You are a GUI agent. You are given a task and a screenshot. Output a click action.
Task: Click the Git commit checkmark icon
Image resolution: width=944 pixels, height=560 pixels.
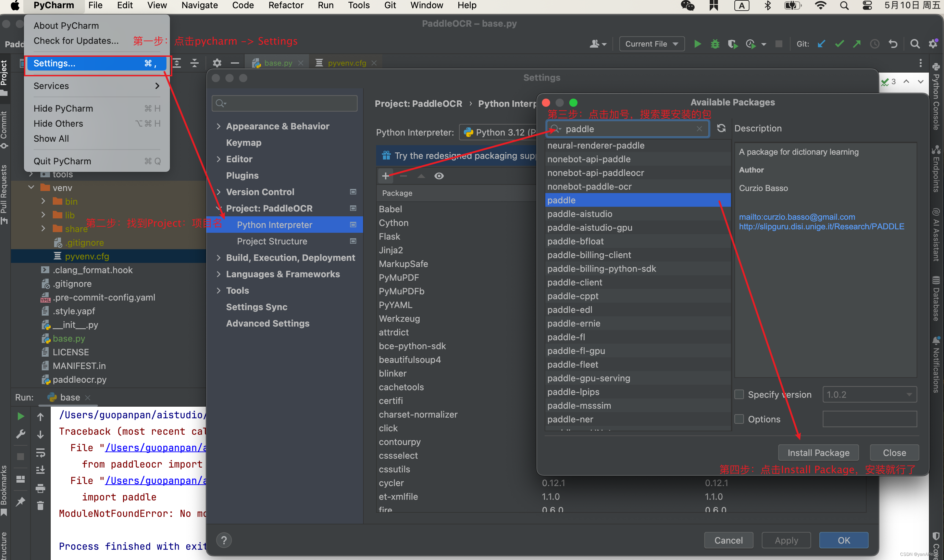839,44
